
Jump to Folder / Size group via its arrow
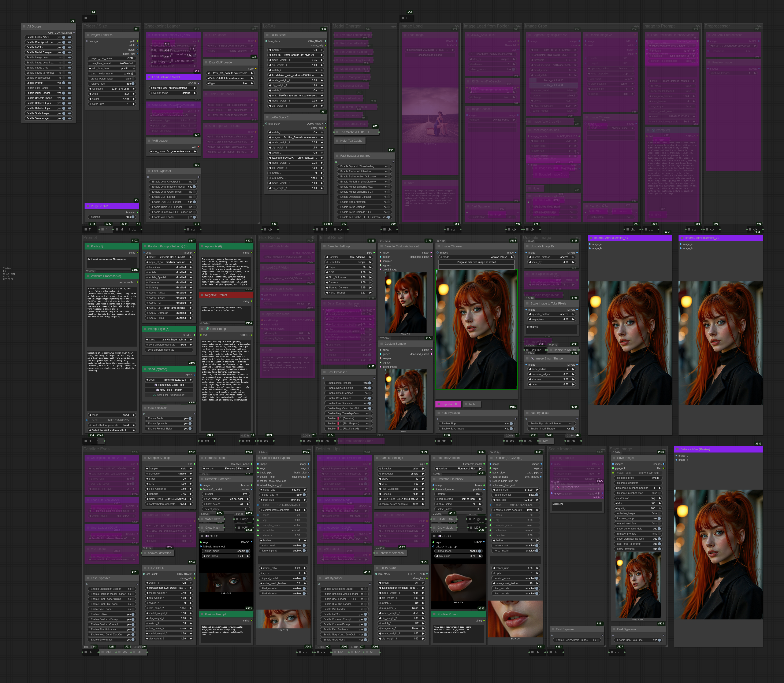point(70,37)
